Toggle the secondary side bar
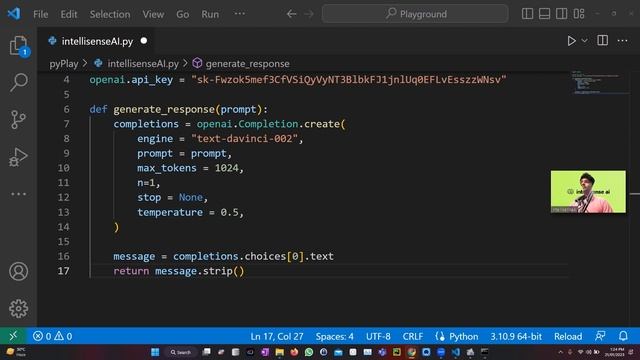 (562, 14)
